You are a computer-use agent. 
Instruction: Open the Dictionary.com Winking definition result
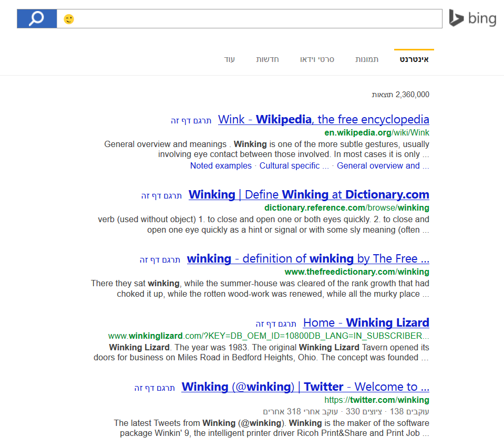pos(308,194)
